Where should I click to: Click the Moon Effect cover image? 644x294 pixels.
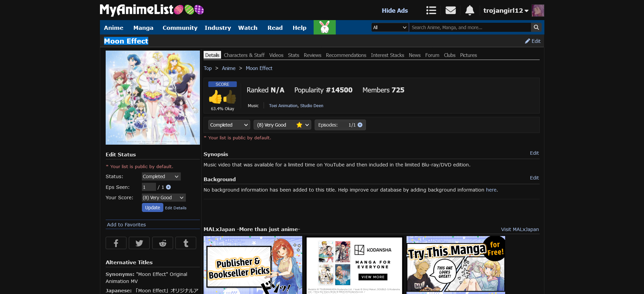[x=153, y=97]
